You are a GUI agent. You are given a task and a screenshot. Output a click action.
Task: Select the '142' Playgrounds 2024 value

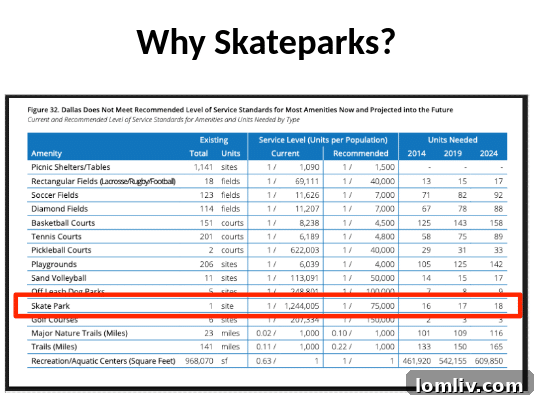click(496, 264)
